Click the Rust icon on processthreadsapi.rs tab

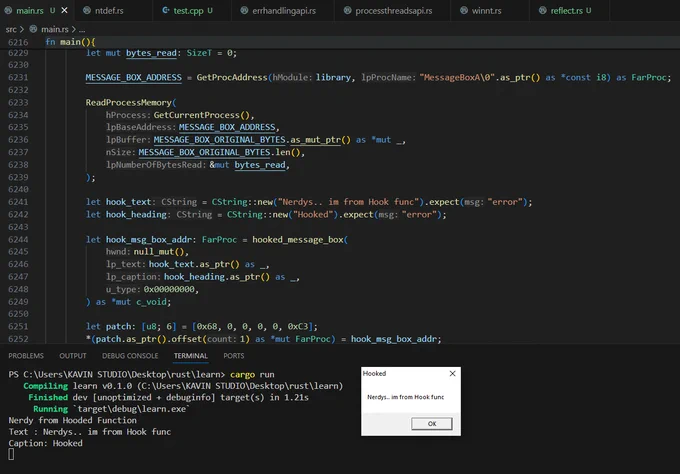(x=347, y=10)
